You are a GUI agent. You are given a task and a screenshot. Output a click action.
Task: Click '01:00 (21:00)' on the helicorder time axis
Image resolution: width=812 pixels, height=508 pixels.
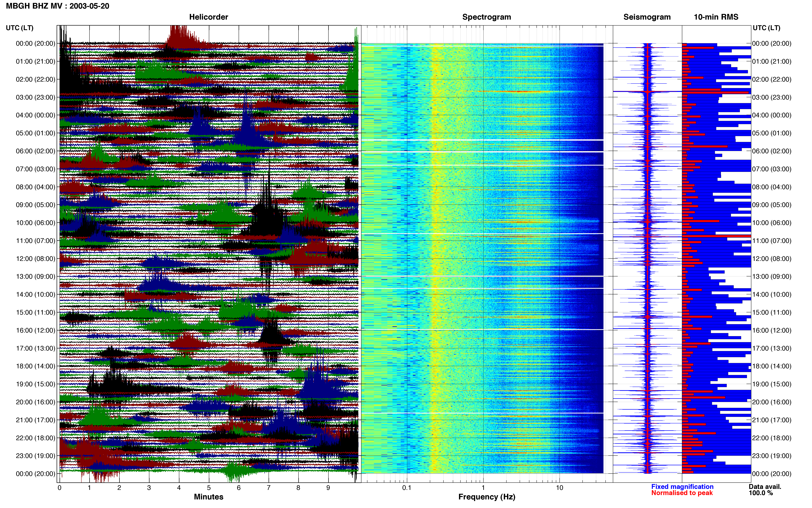36,61
